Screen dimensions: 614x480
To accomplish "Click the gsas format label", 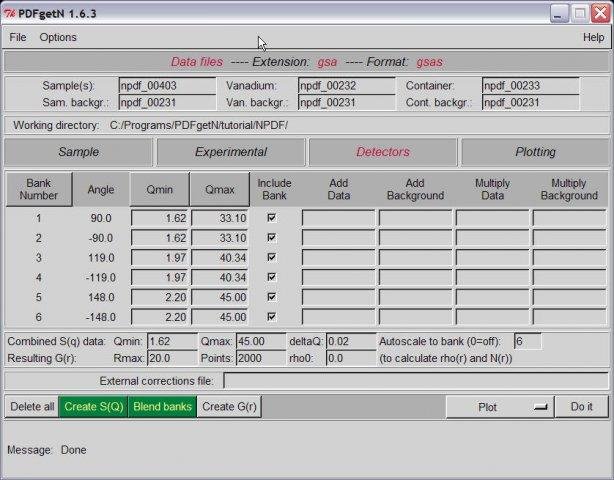I will (x=430, y=62).
